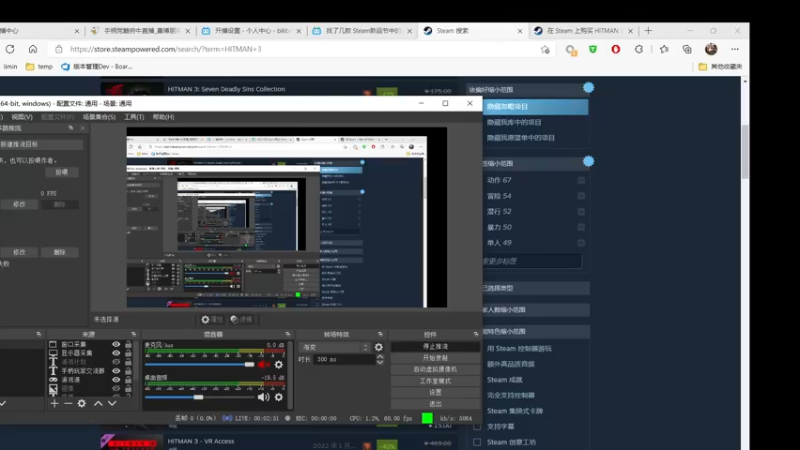Open OBS 设置 from the controls panel

coord(435,392)
